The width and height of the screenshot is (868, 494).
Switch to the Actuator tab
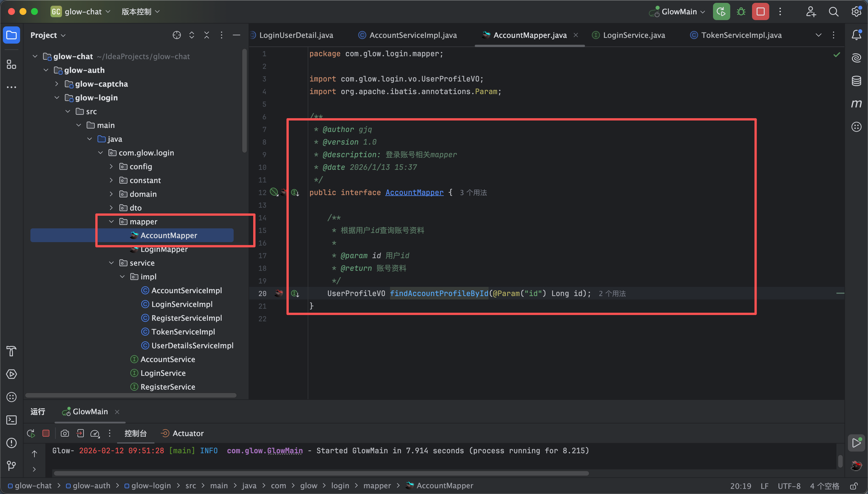point(187,433)
